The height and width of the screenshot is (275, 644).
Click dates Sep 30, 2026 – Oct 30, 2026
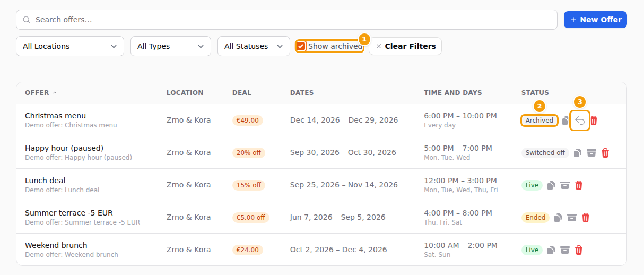coord(343,153)
